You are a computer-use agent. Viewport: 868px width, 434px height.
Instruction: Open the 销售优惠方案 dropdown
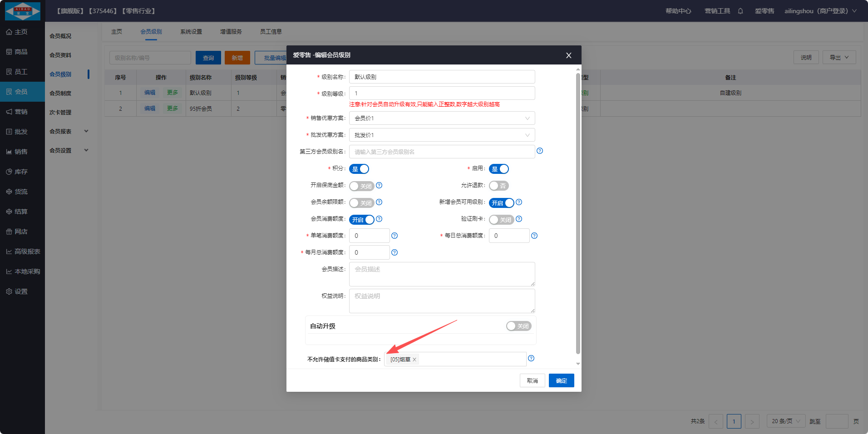coord(442,118)
